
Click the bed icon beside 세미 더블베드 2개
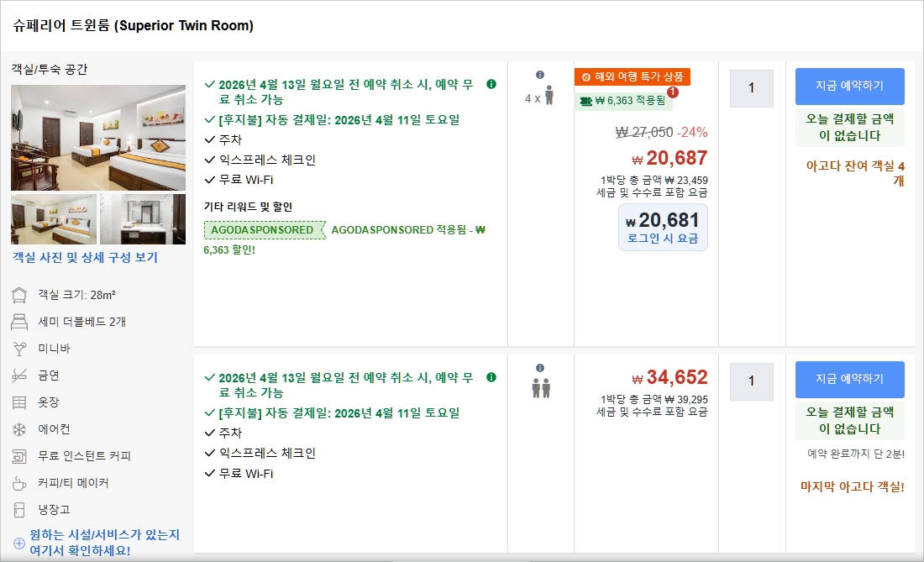pos(19,322)
